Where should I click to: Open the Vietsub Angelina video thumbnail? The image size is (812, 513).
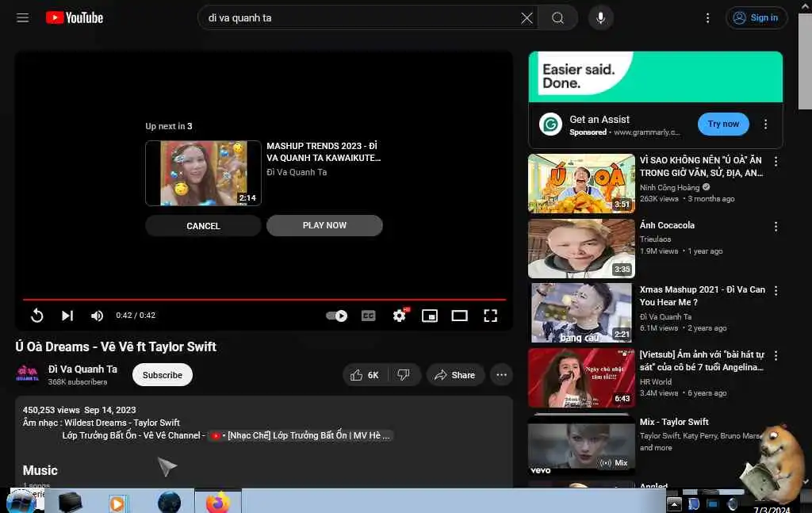(581, 377)
